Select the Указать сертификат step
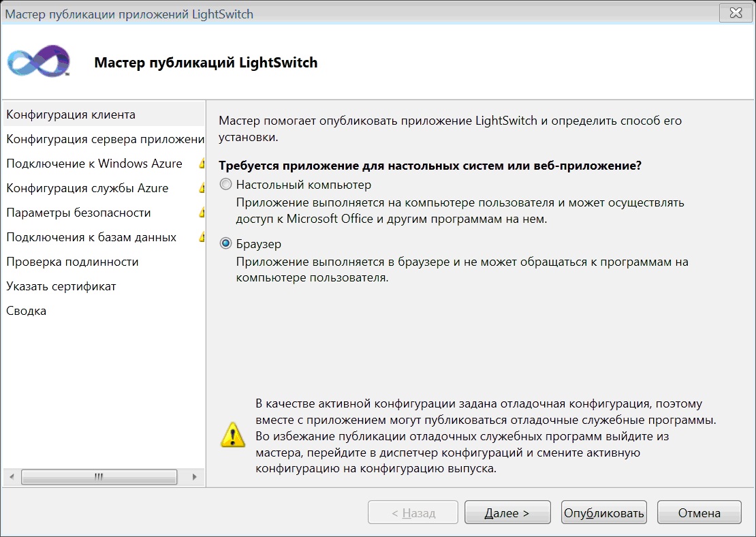756x537 pixels. pos(104,287)
